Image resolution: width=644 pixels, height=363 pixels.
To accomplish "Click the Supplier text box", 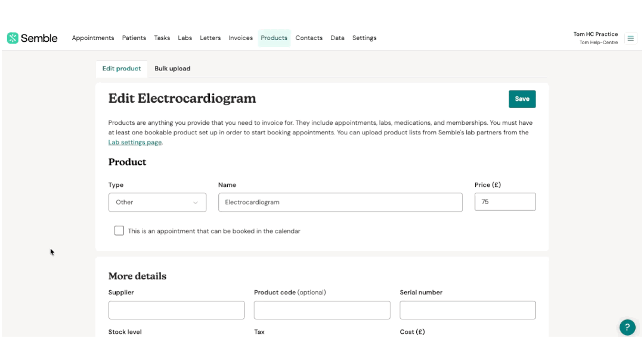I will click(x=177, y=310).
